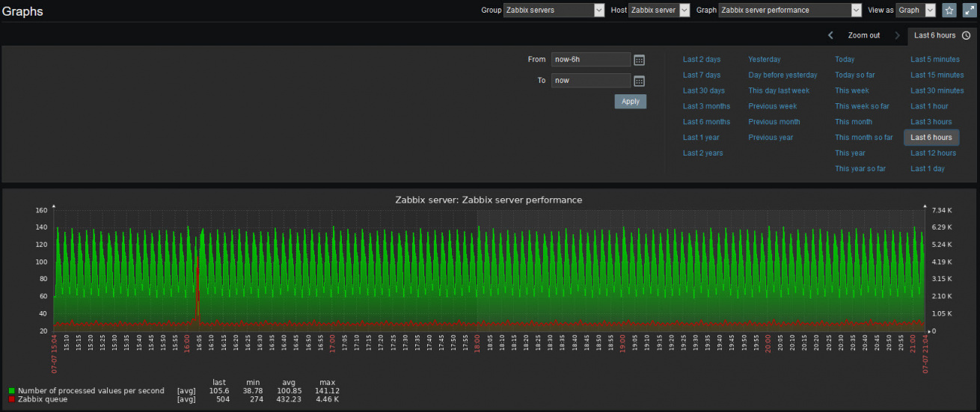Image resolution: width=980 pixels, height=412 pixels.
Task: Open the Group dropdown Zabbix servers
Action: (x=554, y=10)
